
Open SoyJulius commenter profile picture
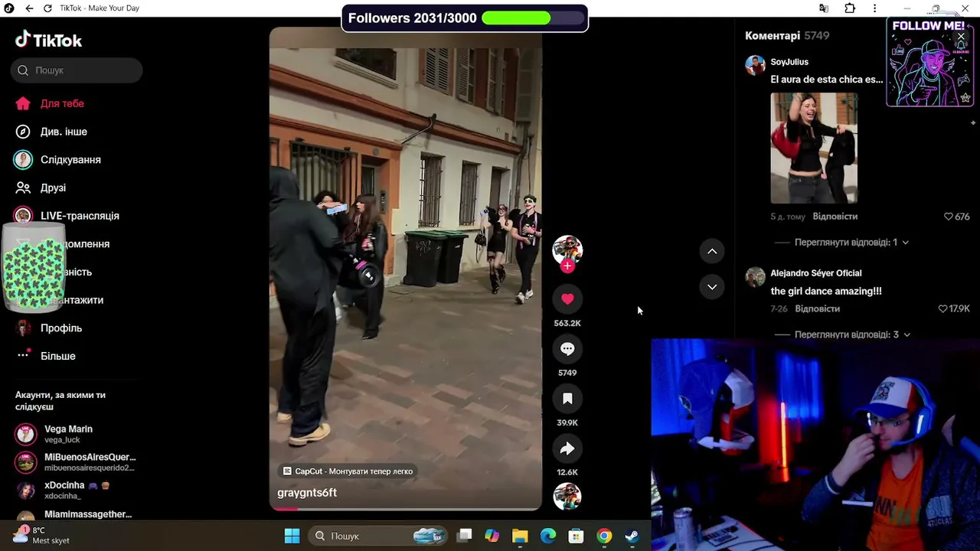coord(756,65)
